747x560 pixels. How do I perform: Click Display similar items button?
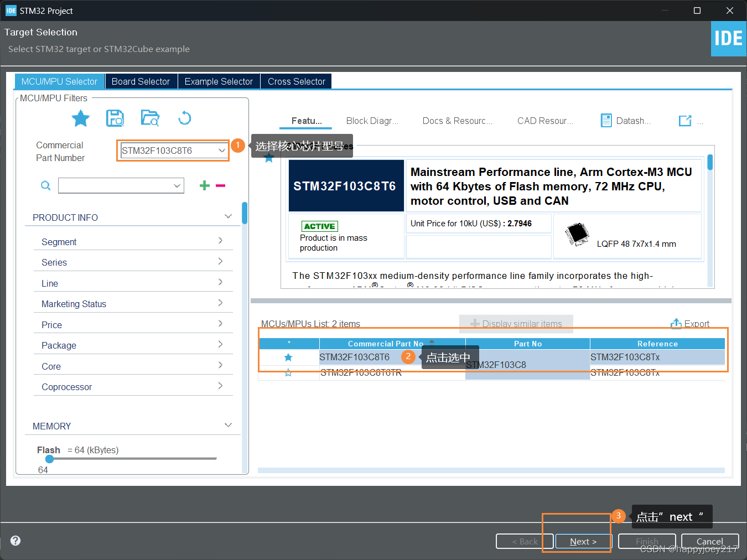[516, 324]
